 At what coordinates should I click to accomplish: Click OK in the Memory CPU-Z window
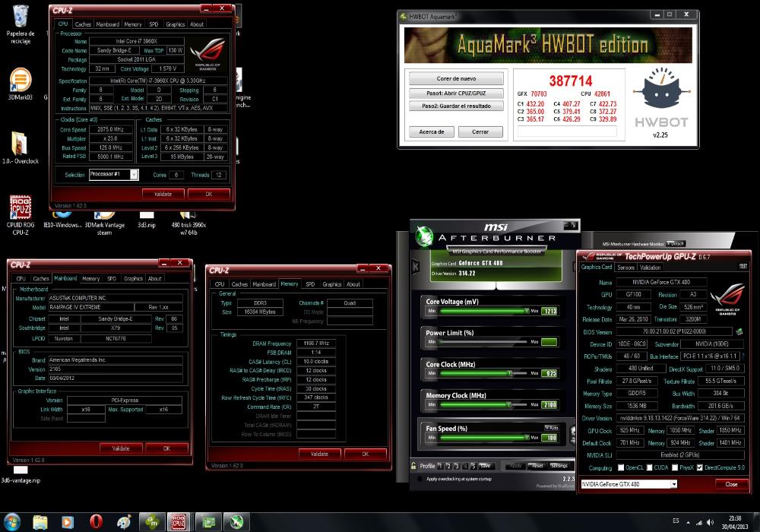(x=366, y=454)
